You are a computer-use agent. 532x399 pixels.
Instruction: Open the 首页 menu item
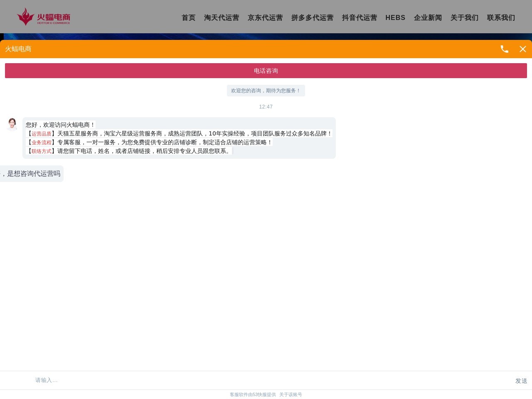click(x=188, y=18)
